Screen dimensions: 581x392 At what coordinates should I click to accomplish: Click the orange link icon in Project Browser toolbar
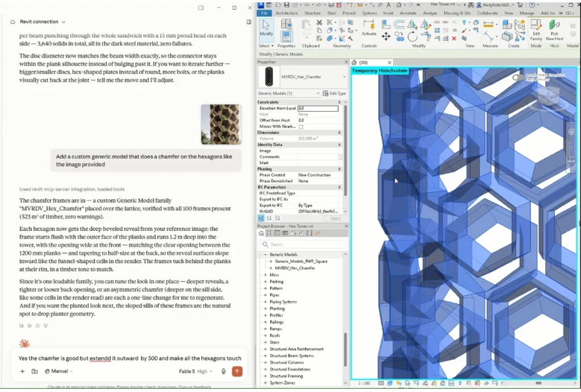tap(318, 233)
